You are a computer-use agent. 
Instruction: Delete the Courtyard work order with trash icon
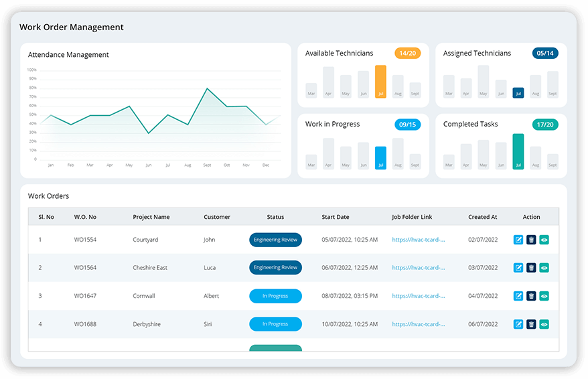point(531,240)
